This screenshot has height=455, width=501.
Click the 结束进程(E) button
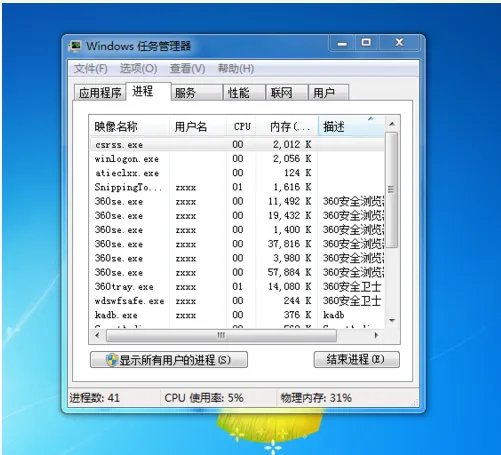pos(356,359)
